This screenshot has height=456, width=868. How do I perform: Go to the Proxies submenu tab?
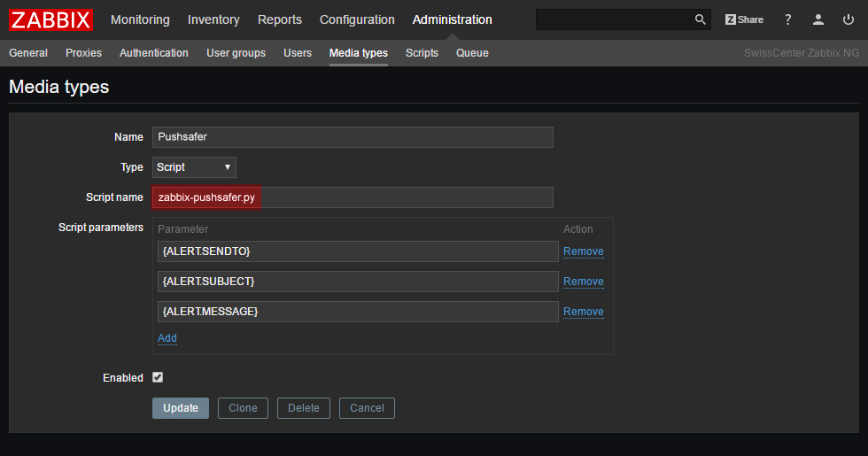pyautogui.click(x=83, y=53)
